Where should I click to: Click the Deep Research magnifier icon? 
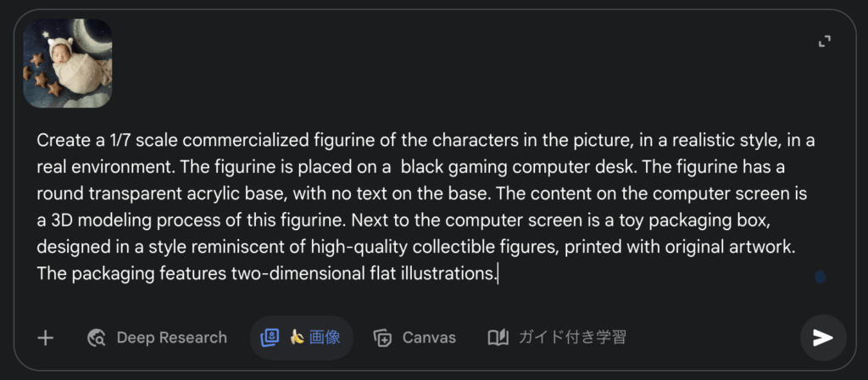(96, 338)
